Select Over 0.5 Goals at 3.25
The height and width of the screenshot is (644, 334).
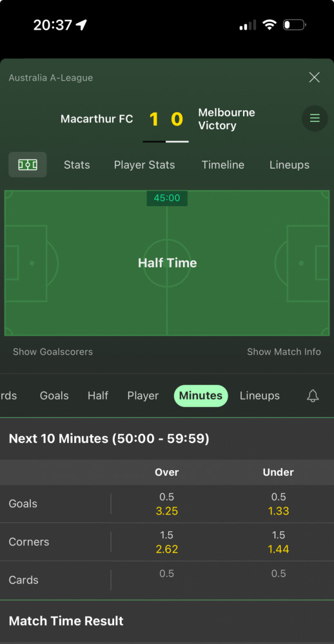coord(166,504)
